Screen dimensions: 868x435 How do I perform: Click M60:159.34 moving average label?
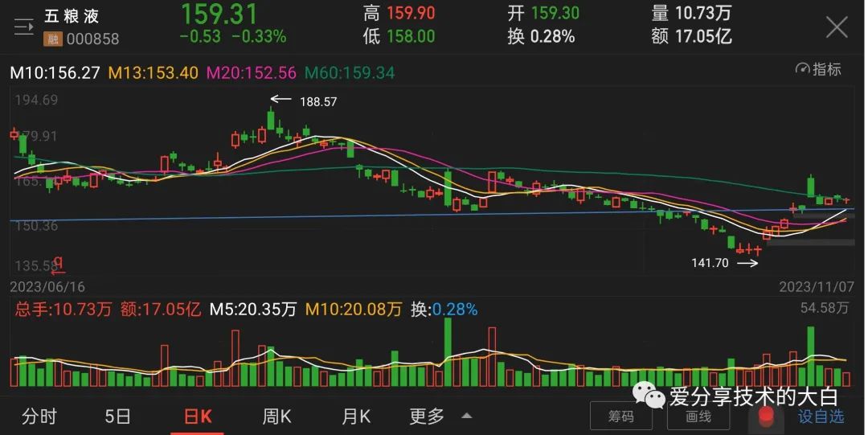(x=350, y=72)
